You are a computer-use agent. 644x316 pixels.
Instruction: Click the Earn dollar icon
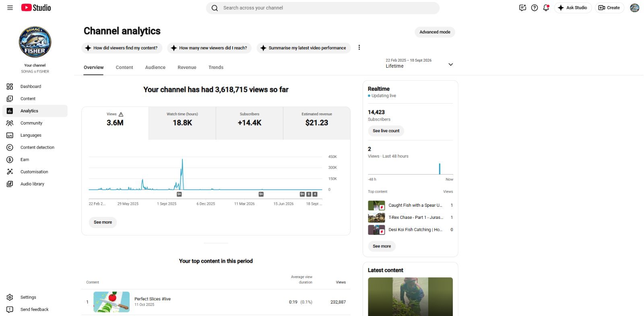pos(10,160)
